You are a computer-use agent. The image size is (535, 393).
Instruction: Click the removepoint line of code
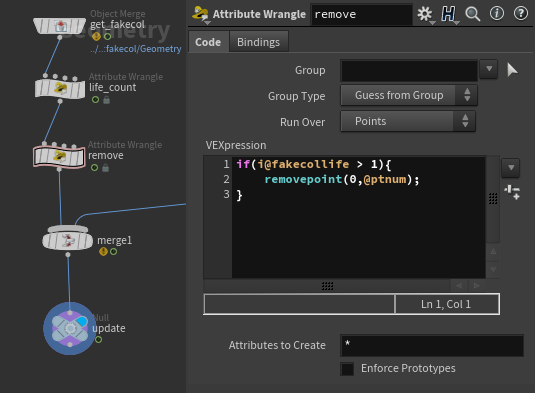342,179
